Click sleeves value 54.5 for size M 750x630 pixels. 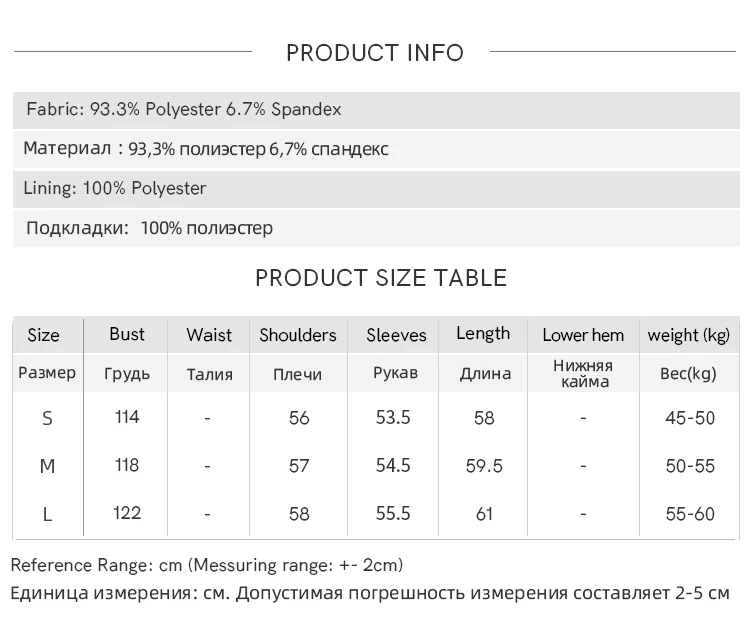393,465
